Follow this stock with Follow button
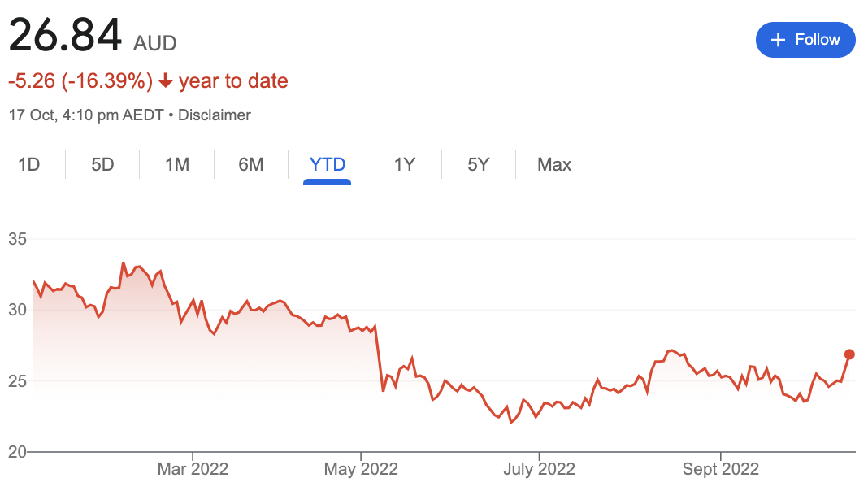This screenshot has width=868, height=491. pos(805,40)
